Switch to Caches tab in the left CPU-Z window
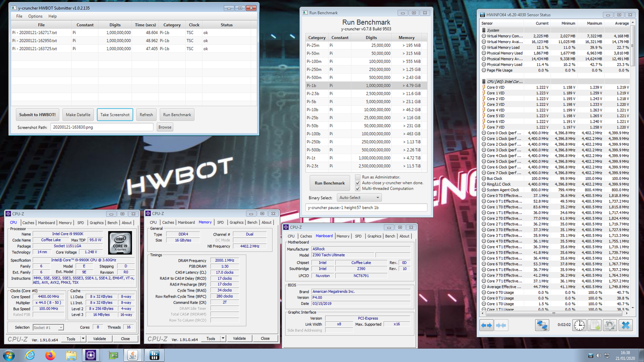Viewport: 644px width, 362px height. coord(28,223)
